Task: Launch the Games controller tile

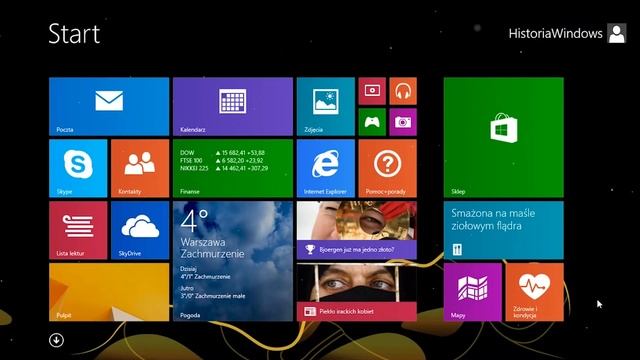Action: (372, 122)
